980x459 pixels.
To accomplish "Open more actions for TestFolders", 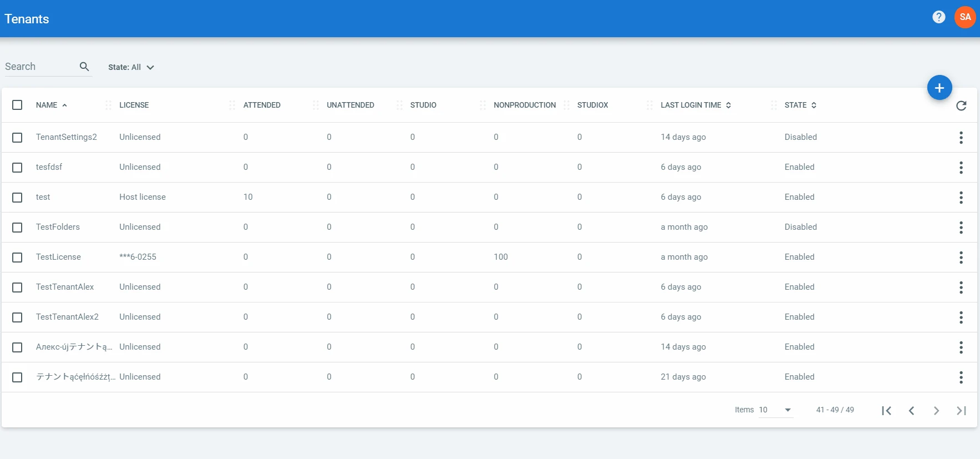I will coord(961,228).
